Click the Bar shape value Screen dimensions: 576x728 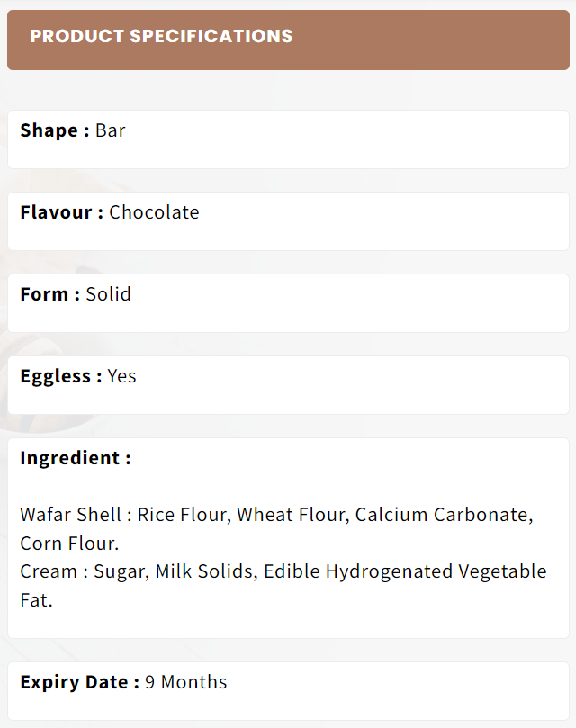[x=111, y=130]
